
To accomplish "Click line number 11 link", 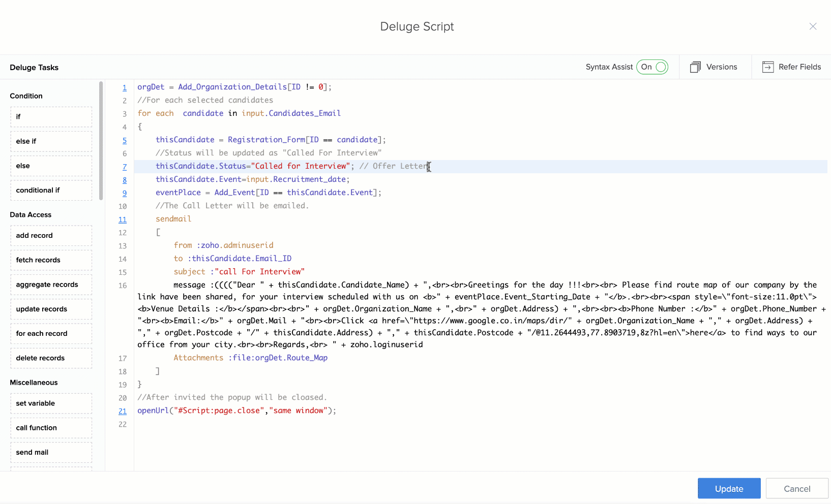I will pos(123,219).
